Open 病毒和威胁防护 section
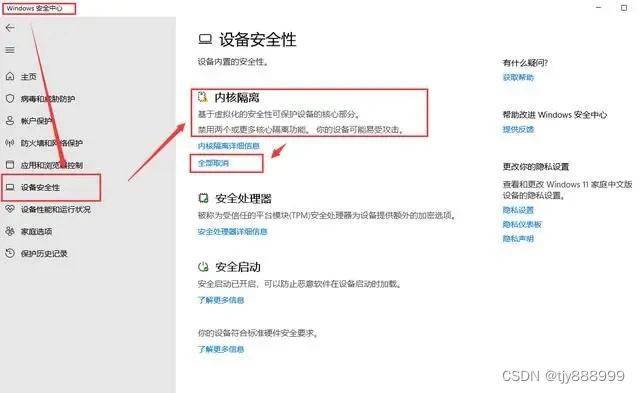The height and width of the screenshot is (393, 640). (48, 99)
